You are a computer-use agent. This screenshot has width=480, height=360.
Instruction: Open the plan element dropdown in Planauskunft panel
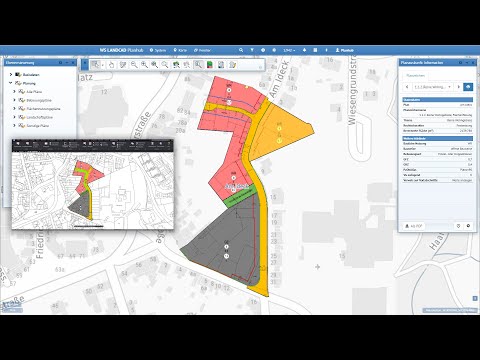click(433, 87)
